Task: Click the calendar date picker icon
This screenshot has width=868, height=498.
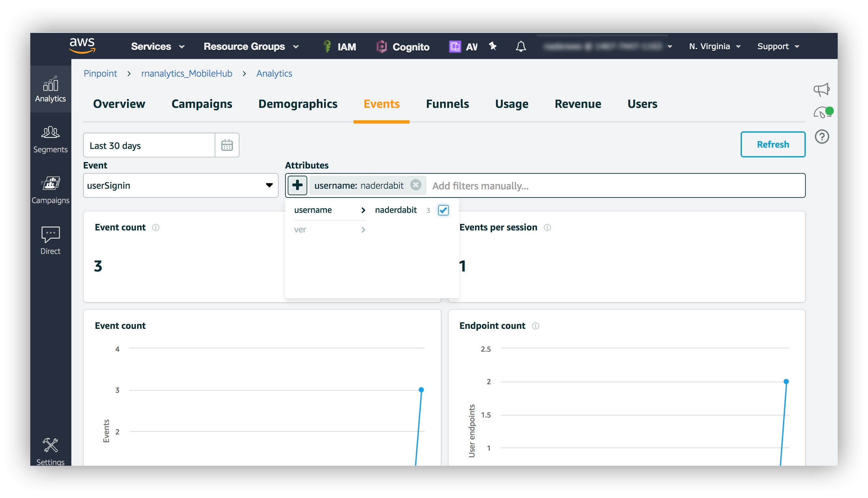Action: [x=227, y=145]
